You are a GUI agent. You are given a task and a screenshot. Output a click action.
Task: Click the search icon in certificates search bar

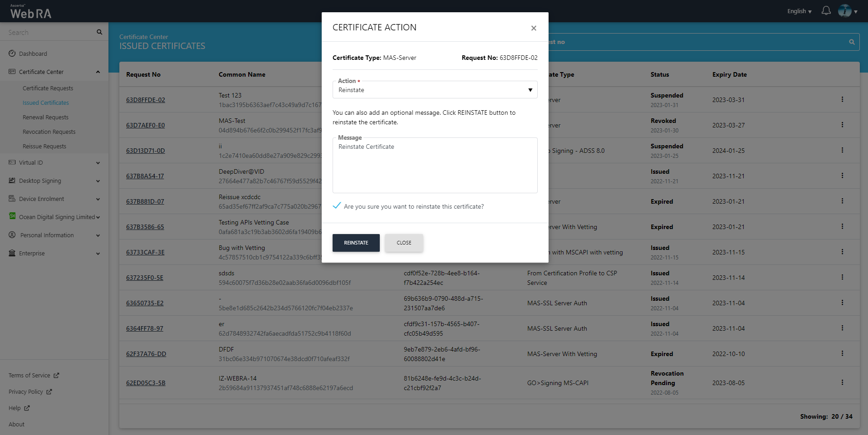852,42
